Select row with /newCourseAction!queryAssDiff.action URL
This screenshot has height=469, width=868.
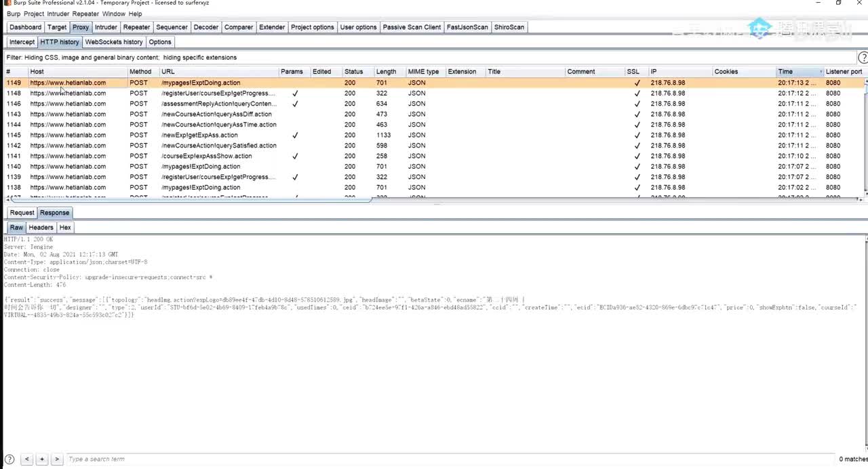tap(434, 114)
